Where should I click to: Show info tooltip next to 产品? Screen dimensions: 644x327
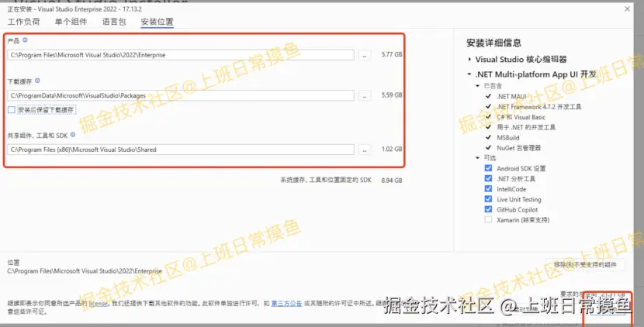[x=25, y=40]
